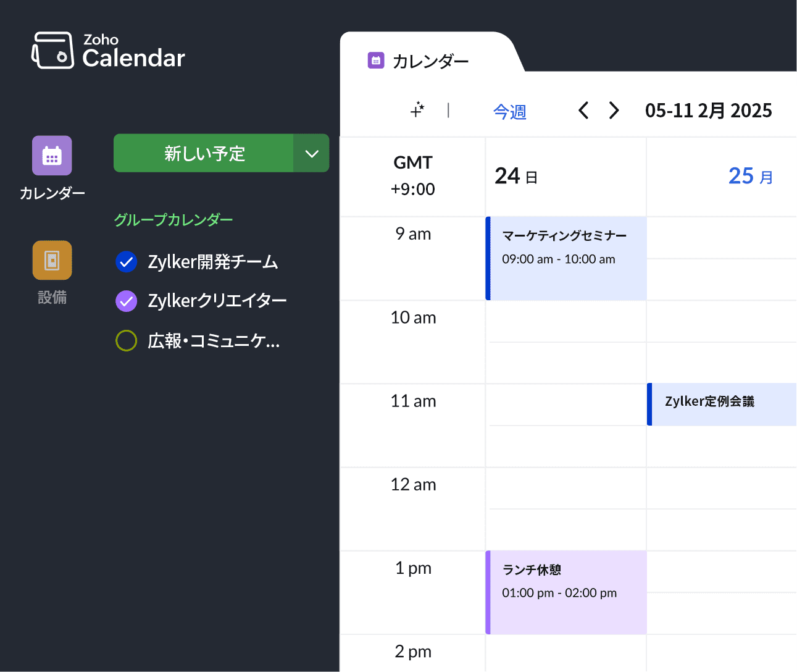This screenshot has width=797, height=672.
Task: Open the date range 05-11 2月 2025
Action: coord(708,110)
